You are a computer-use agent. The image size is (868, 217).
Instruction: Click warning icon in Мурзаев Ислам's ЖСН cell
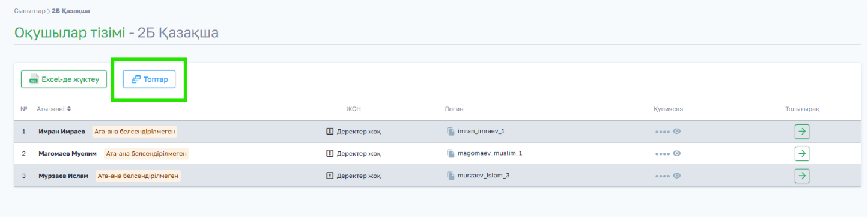[x=329, y=176]
